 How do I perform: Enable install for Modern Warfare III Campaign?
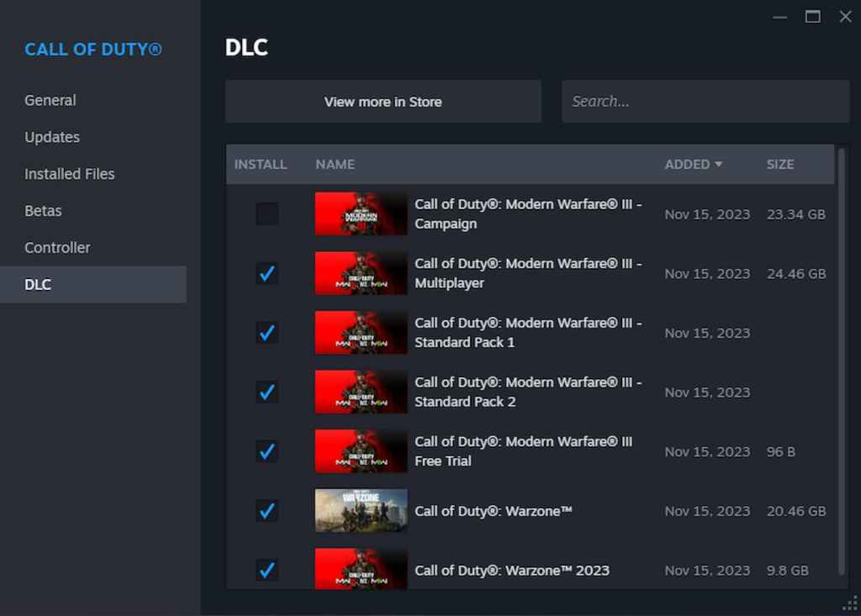(267, 214)
